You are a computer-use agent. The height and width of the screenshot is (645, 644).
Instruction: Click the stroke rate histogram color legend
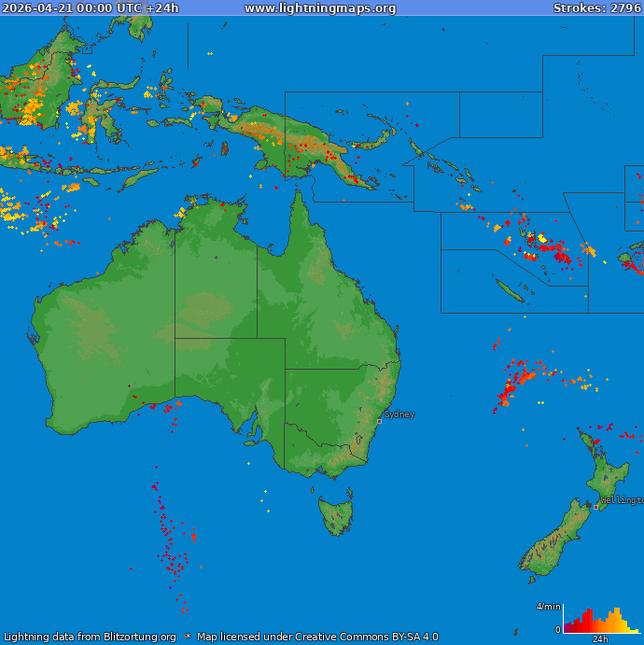[600, 620]
